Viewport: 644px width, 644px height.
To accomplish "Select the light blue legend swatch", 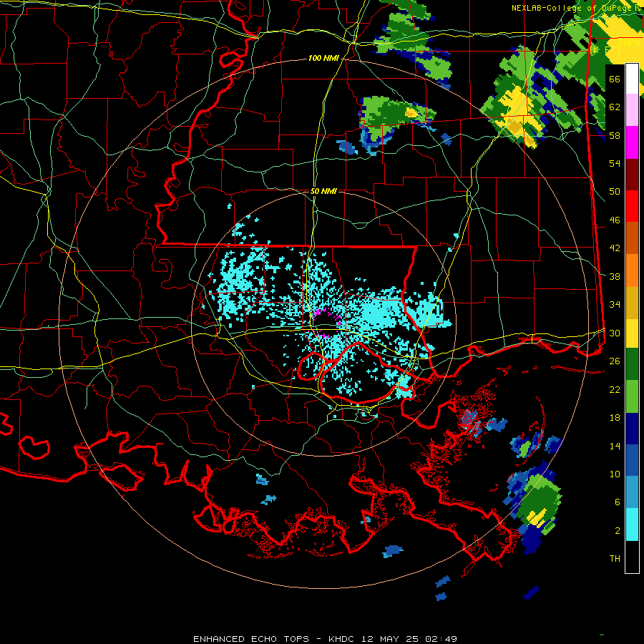I will click(x=632, y=492).
